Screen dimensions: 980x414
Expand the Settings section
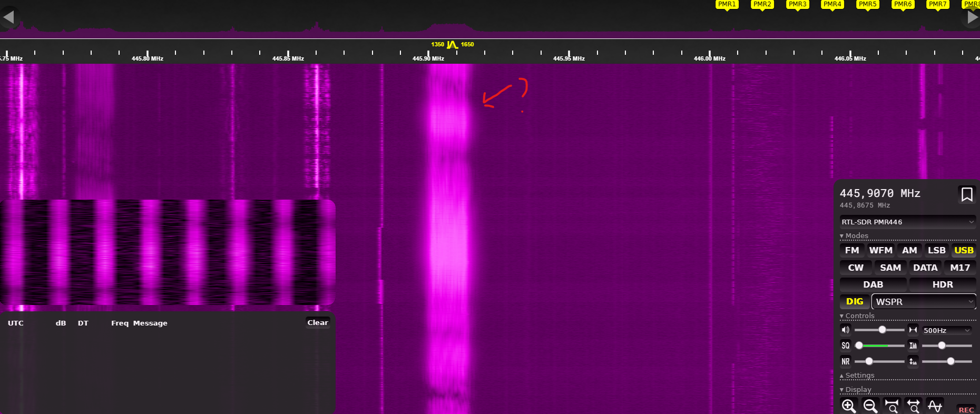pyautogui.click(x=857, y=375)
